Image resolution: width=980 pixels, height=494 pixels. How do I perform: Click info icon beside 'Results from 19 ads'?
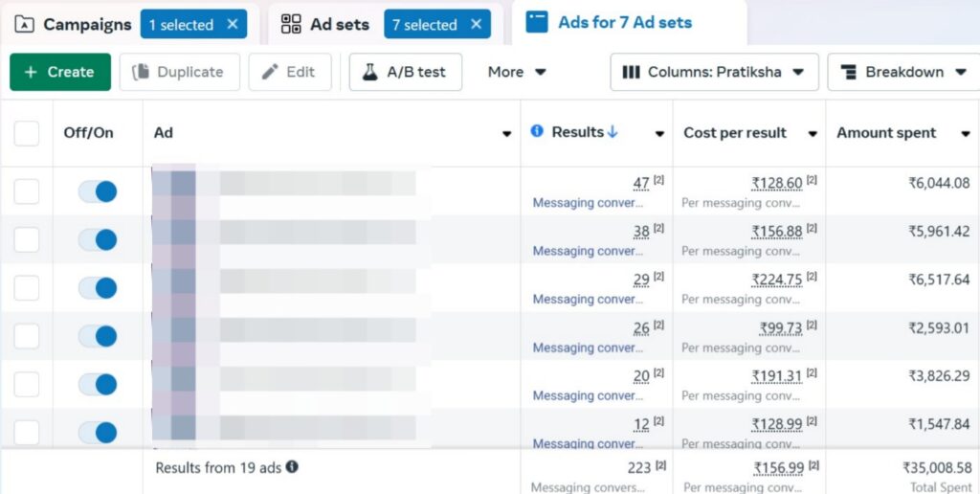coord(292,467)
